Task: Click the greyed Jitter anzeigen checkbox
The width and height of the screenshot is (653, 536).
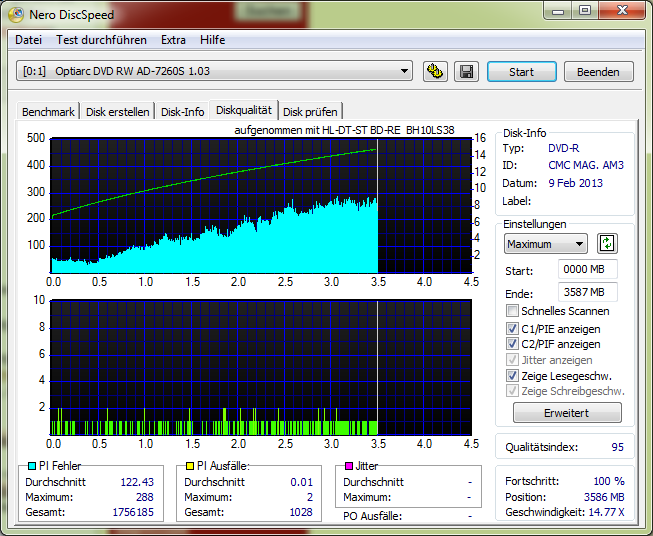Action: (512, 360)
